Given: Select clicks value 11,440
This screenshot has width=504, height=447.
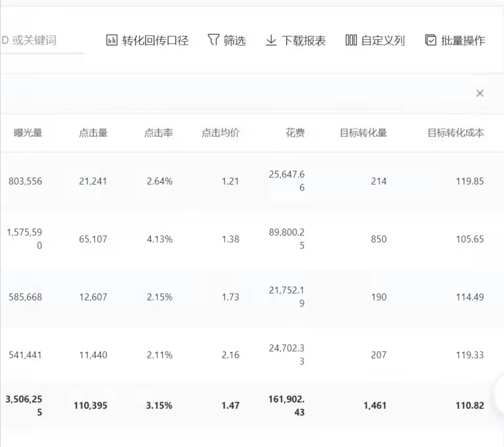Looking at the screenshot, I should [93, 355].
